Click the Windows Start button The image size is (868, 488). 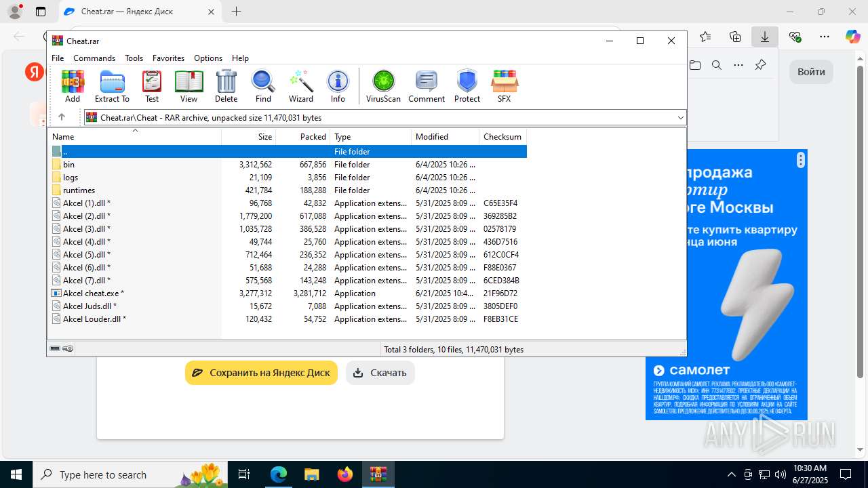[x=16, y=474]
